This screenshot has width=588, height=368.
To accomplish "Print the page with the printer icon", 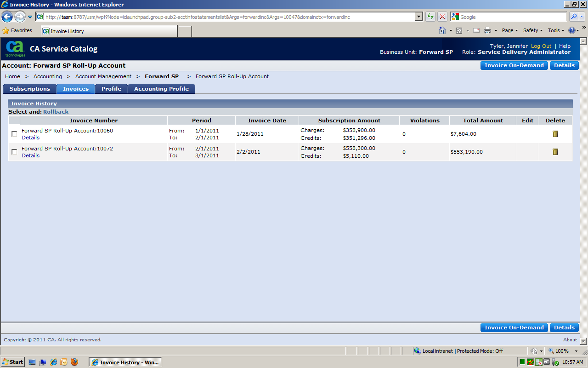I will (487, 30).
